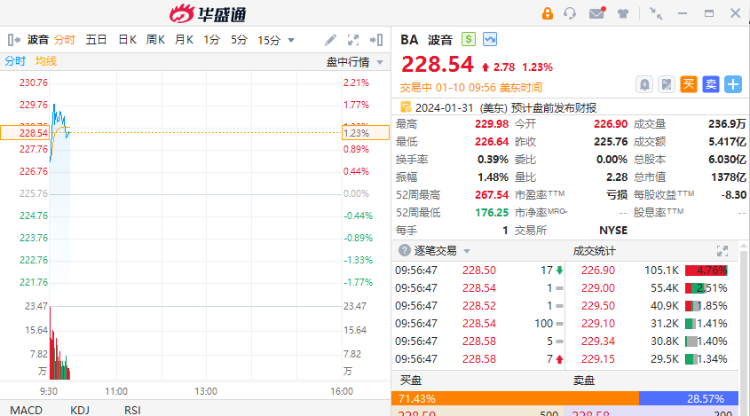Click the blue 28.57% sell ratio bar
The height and width of the screenshot is (416, 750).
click(689, 398)
